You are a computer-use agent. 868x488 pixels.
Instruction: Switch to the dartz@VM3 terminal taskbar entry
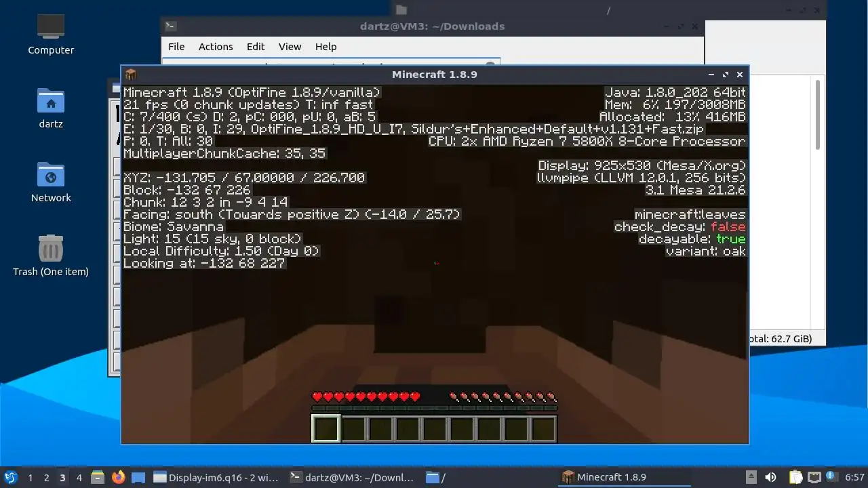(351, 477)
